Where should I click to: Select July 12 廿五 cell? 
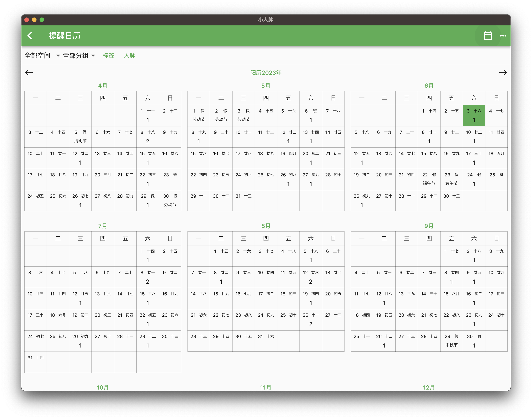click(x=80, y=298)
